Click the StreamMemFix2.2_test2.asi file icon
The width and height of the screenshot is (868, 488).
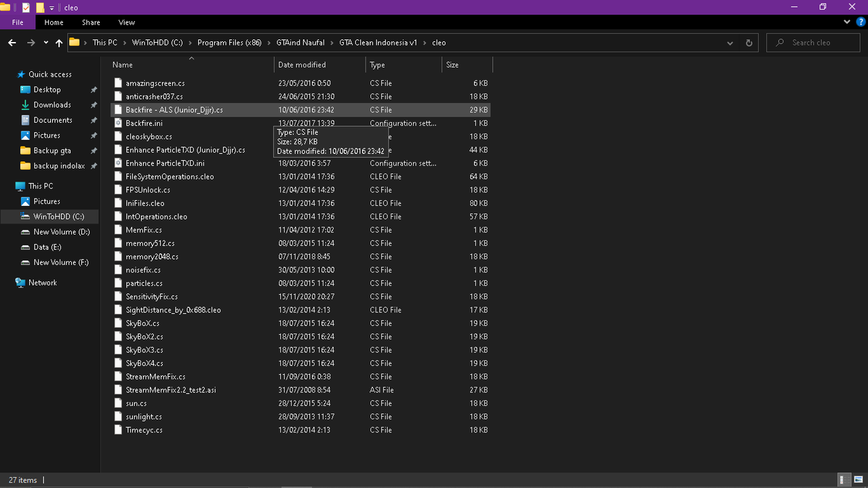(118, 390)
